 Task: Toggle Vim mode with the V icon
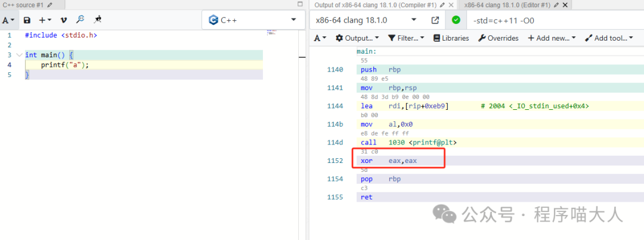coord(63,20)
